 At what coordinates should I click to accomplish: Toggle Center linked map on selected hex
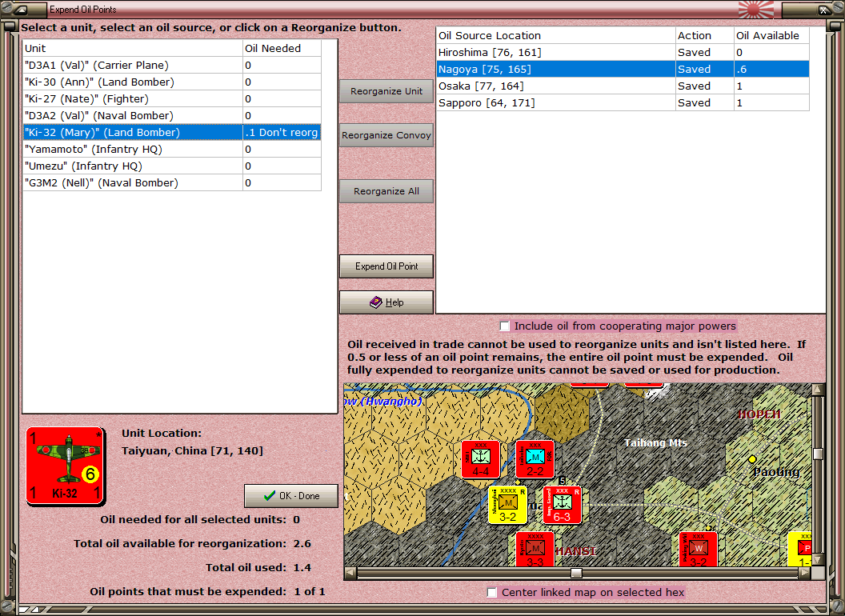(x=491, y=592)
